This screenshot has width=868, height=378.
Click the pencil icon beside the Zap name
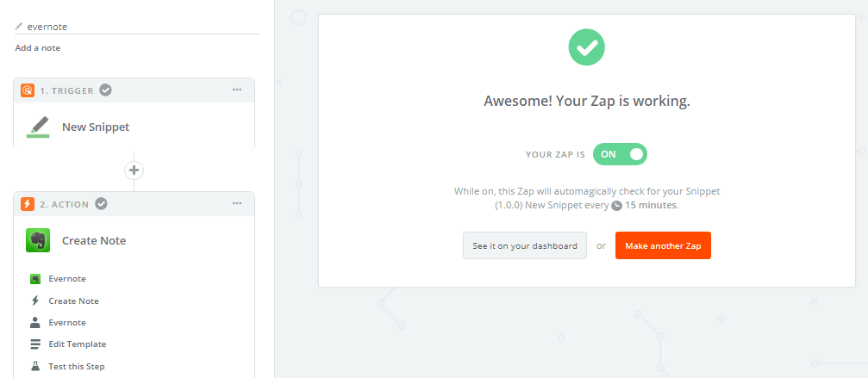(19, 27)
